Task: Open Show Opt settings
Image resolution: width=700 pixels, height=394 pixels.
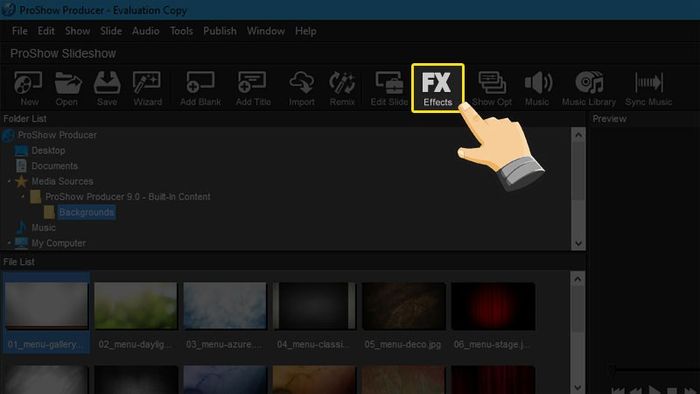Action: coord(492,88)
